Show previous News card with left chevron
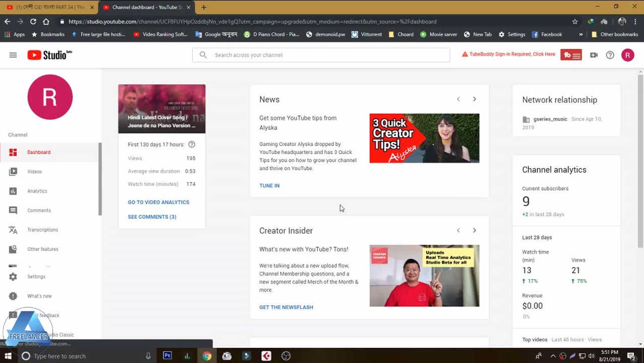The width and height of the screenshot is (644, 363). tap(458, 99)
